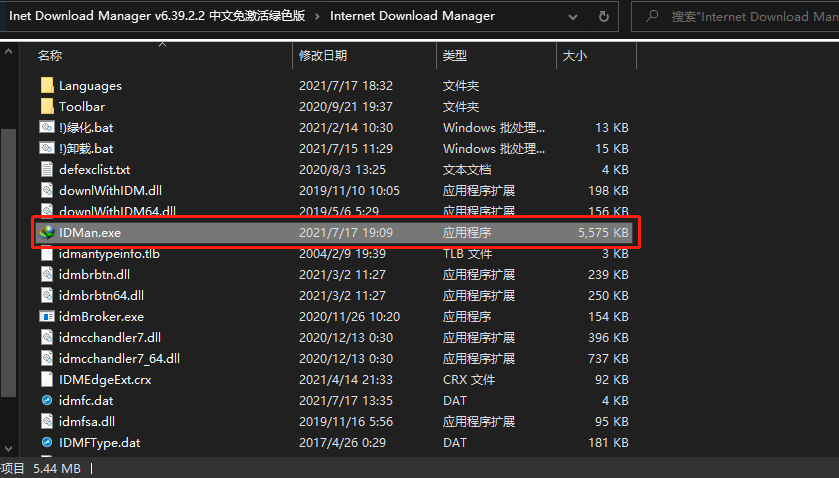Select the file name idmfc.dat

pos(86,400)
